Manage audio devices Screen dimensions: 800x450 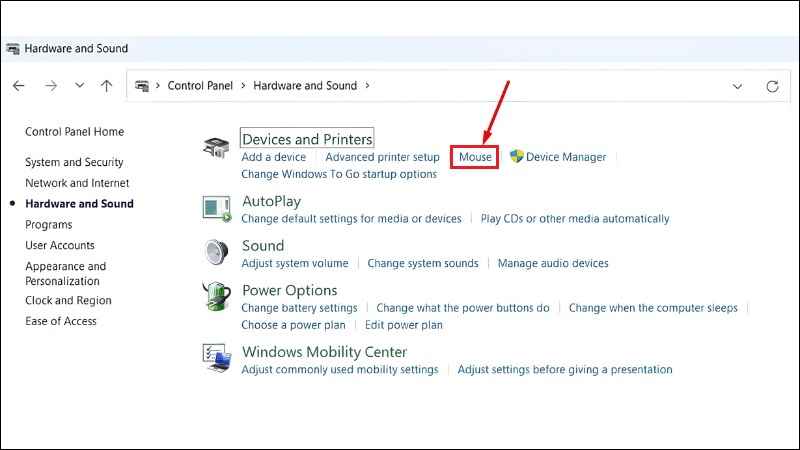(x=553, y=263)
